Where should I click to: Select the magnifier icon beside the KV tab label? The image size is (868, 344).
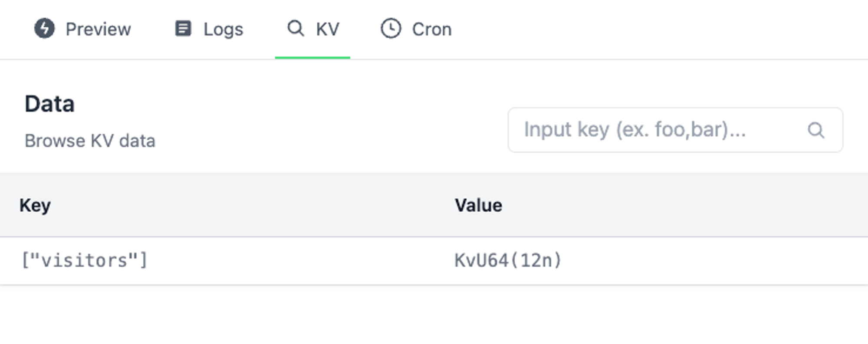click(296, 29)
